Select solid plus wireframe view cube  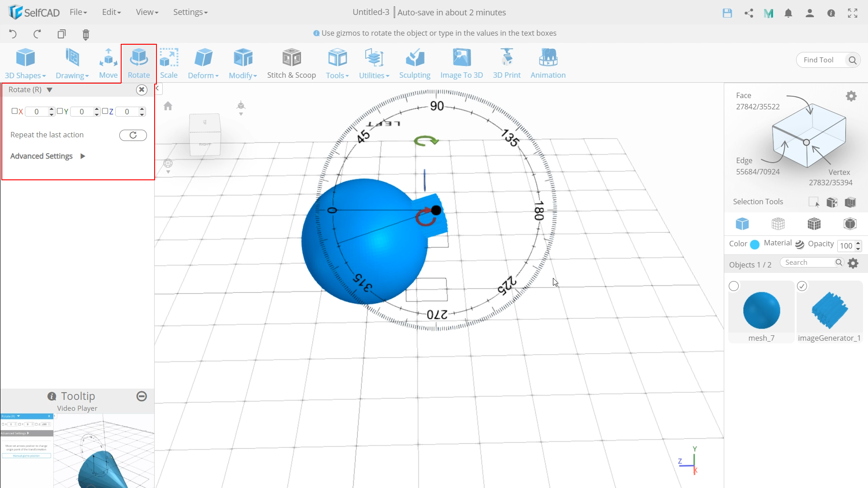[814, 224]
